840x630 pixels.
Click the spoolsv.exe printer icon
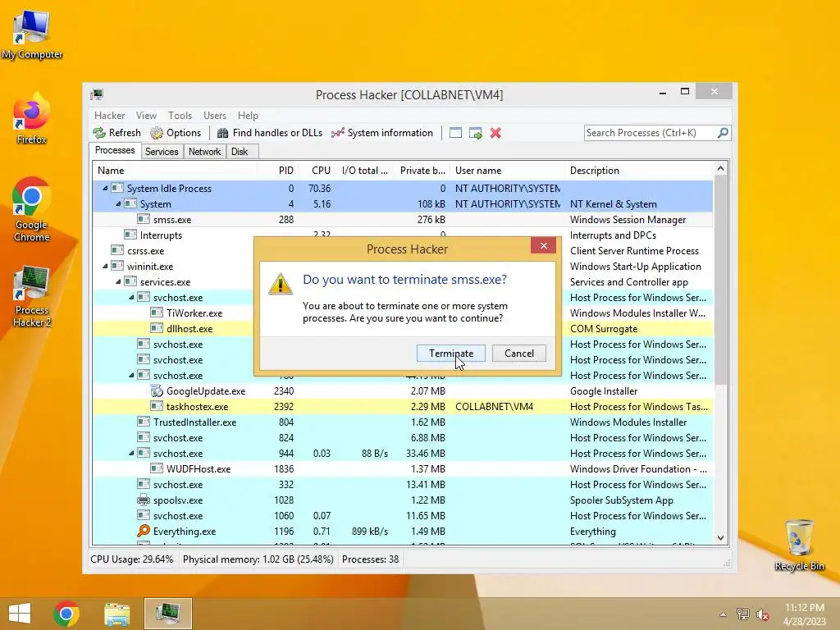(x=143, y=500)
